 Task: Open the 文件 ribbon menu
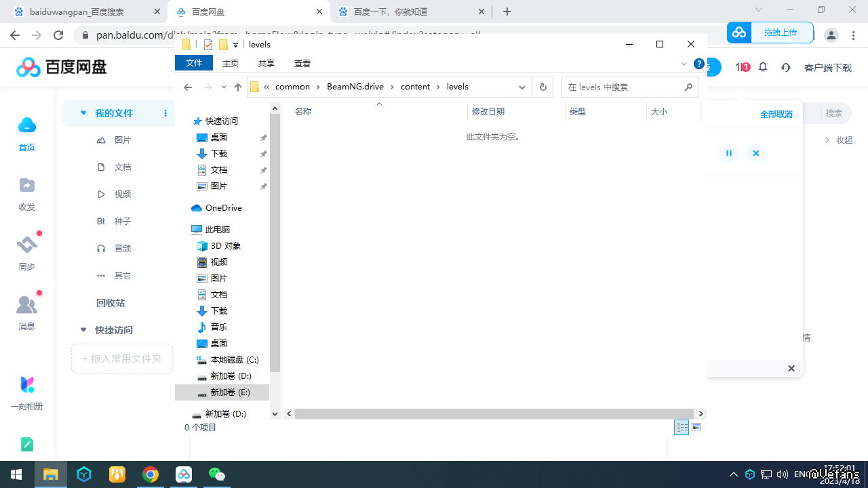[x=194, y=63]
